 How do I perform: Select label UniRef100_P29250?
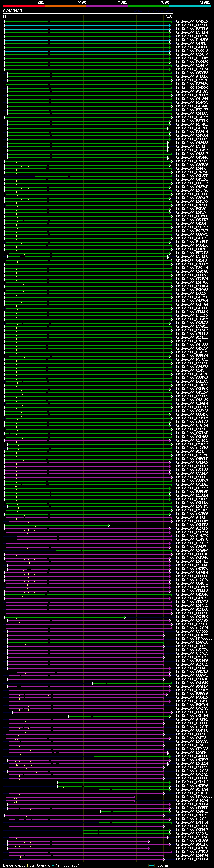pyautogui.click(x=192, y=455)
